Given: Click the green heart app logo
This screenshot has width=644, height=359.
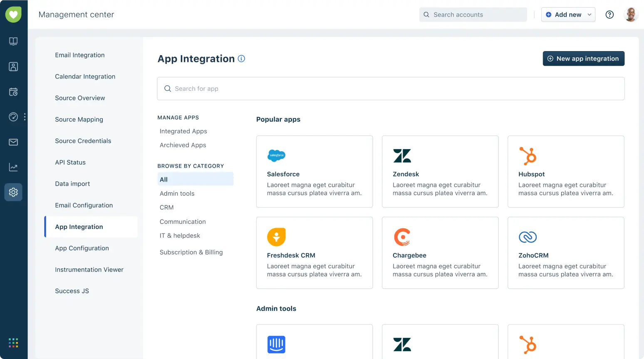Looking at the screenshot, I should tap(13, 15).
